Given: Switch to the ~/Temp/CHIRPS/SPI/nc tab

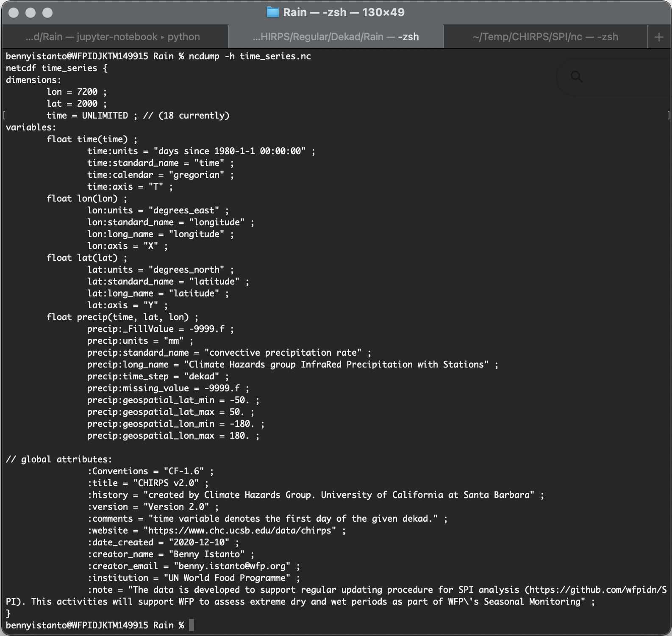Looking at the screenshot, I should 545,37.
